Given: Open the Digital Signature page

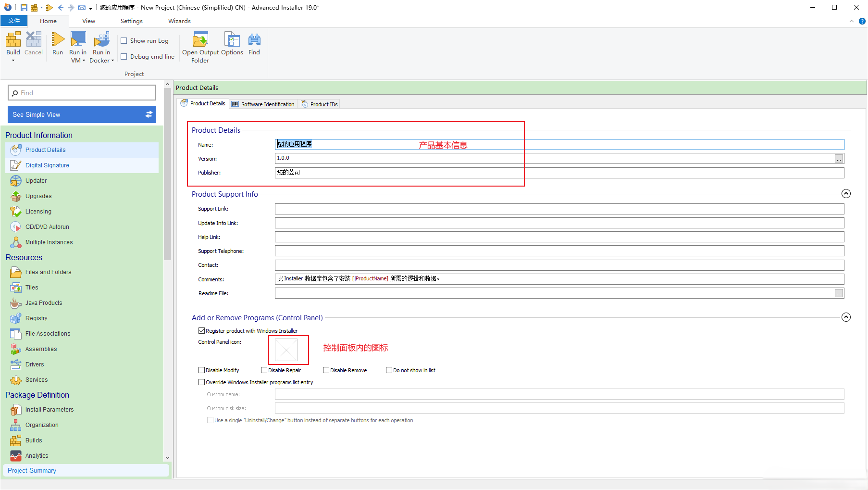Looking at the screenshot, I should [x=82, y=165].
